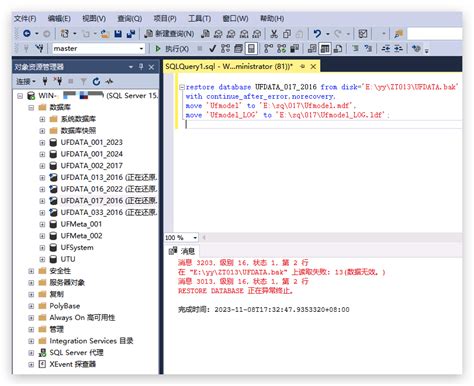Open the 文件(F) menu
Viewport: 474px width, 386px height.
click(x=25, y=18)
